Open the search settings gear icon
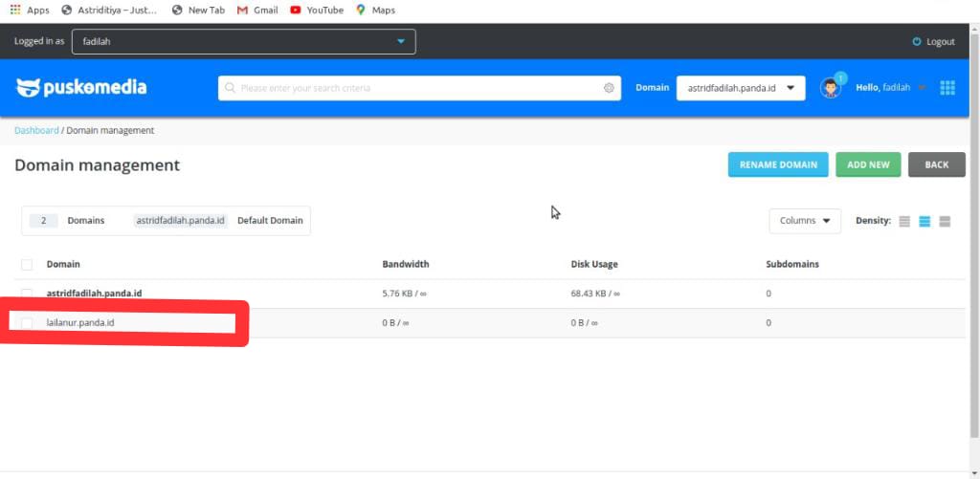This screenshot has width=980, height=479. pos(609,88)
